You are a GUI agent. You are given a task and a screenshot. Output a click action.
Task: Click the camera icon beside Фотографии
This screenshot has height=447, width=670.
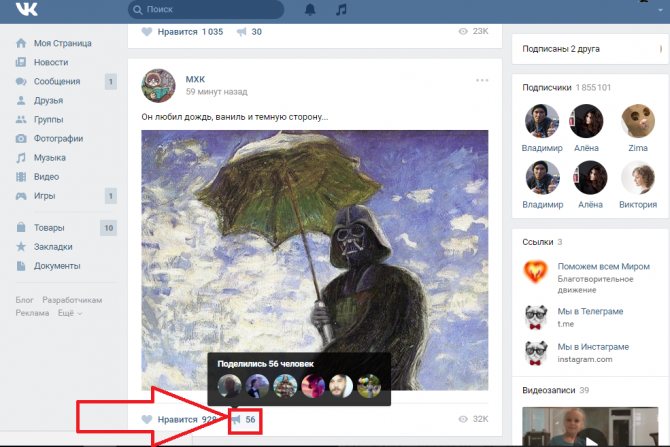pyautogui.click(x=21, y=138)
